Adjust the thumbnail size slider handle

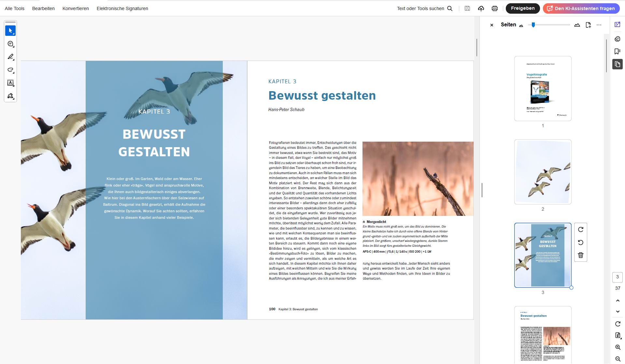click(533, 25)
